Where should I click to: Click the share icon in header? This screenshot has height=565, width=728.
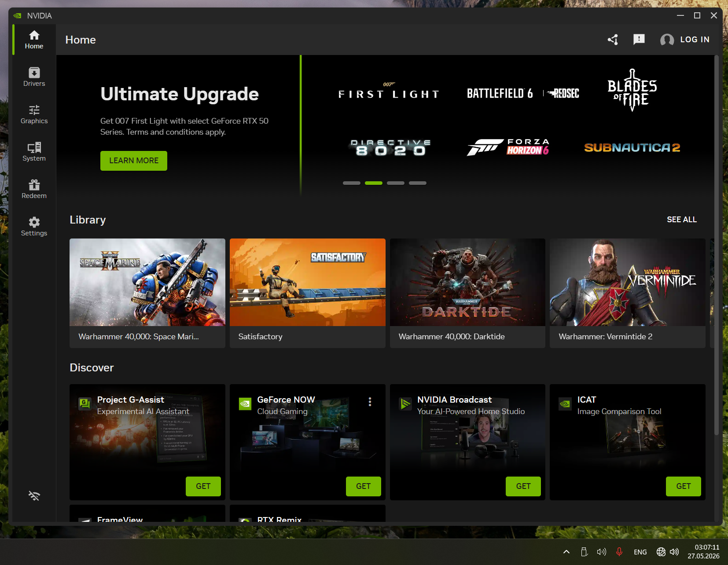[x=613, y=40]
